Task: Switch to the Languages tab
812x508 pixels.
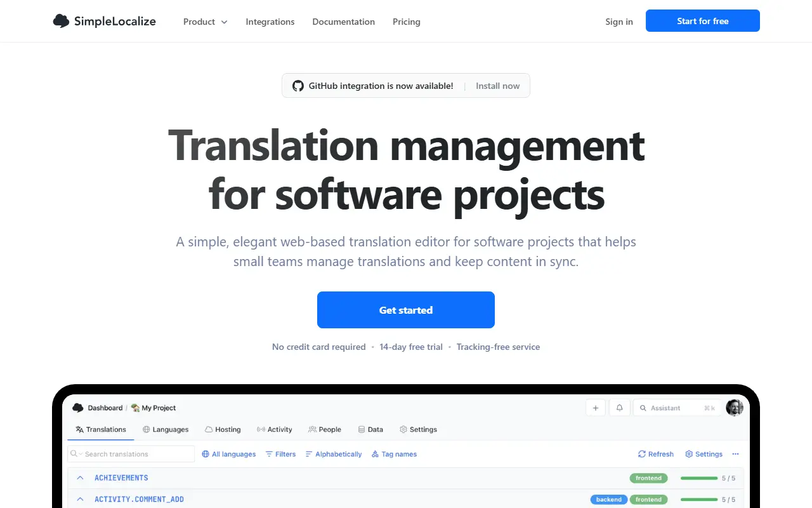Action: [x=166, y=429]
